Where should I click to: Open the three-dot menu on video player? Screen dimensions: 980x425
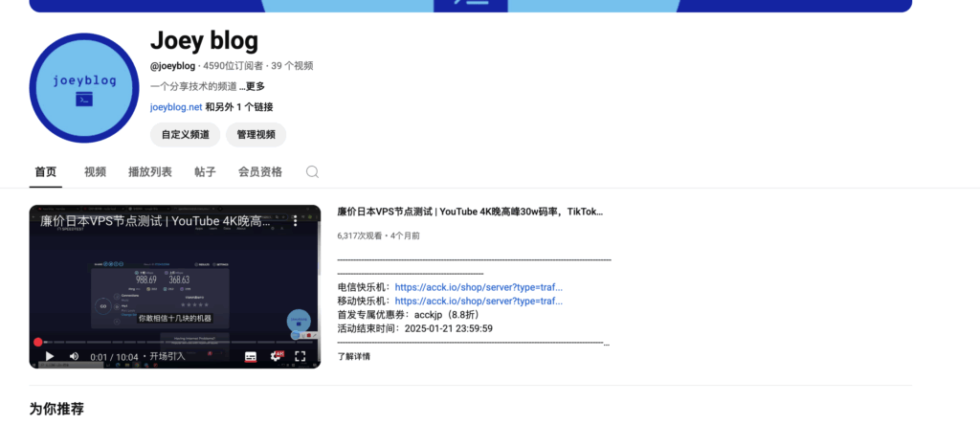(296, 220)
